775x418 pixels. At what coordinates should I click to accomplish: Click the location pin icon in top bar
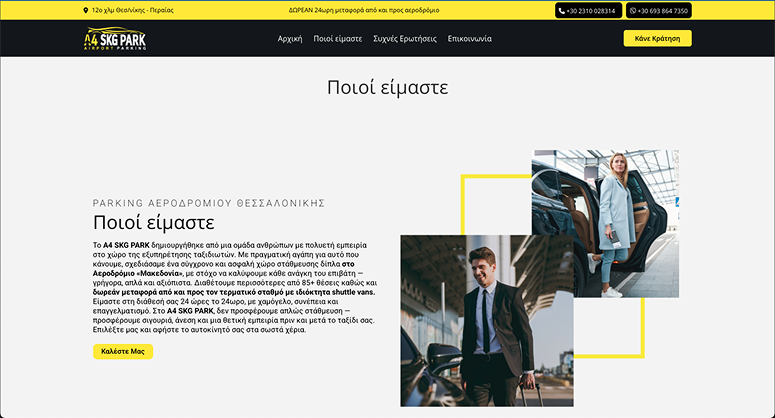pos(86,10)
